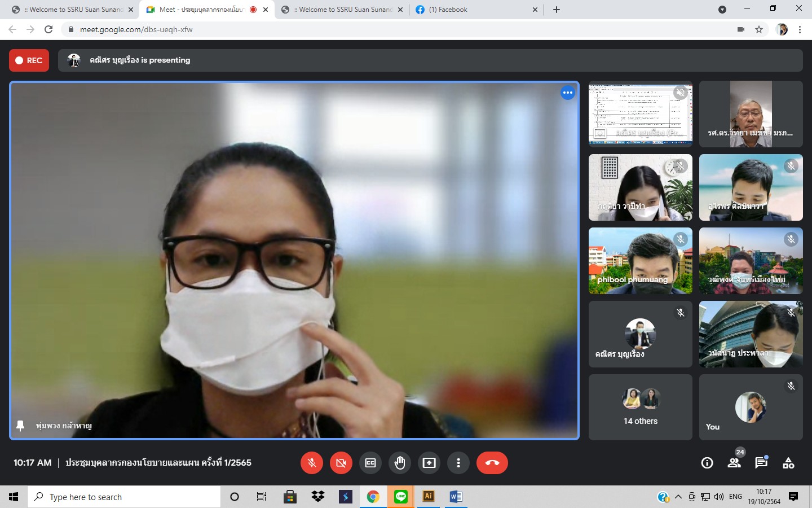Toggle closed captions

click(370, 463)
